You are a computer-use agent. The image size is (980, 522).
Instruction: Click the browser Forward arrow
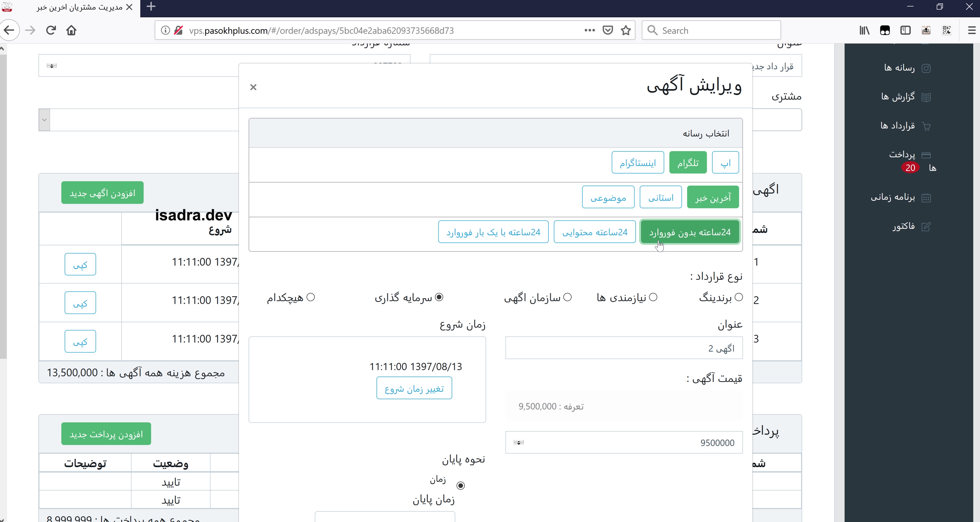point(30,30)
